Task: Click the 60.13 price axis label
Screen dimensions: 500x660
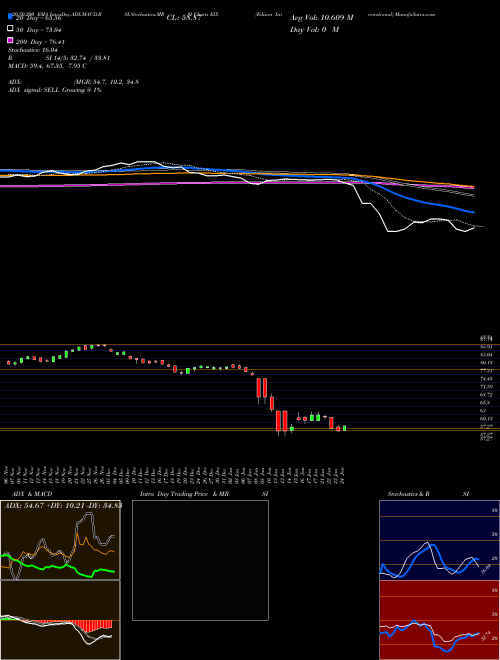Action: pyautogui.click(x=487, y=419)
